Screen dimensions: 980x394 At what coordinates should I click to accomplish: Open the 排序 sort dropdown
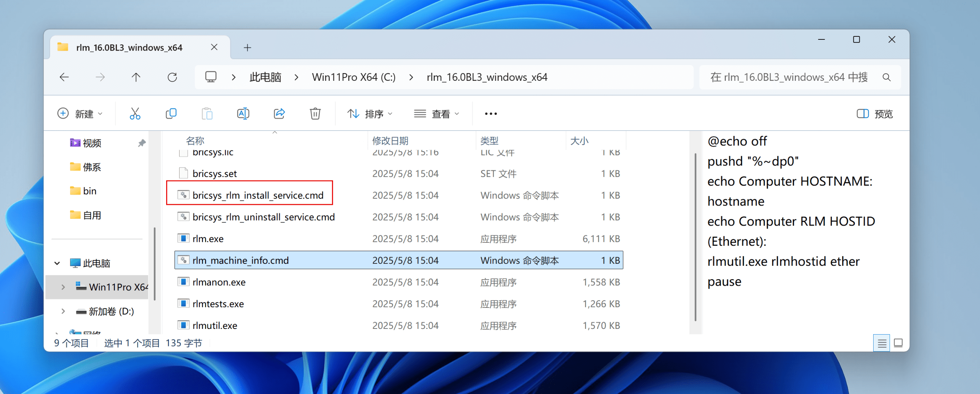coord(370,114)
